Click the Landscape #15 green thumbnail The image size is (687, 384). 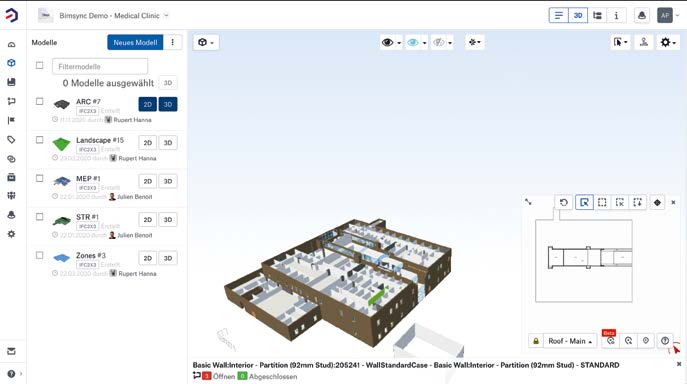(61, 143)
